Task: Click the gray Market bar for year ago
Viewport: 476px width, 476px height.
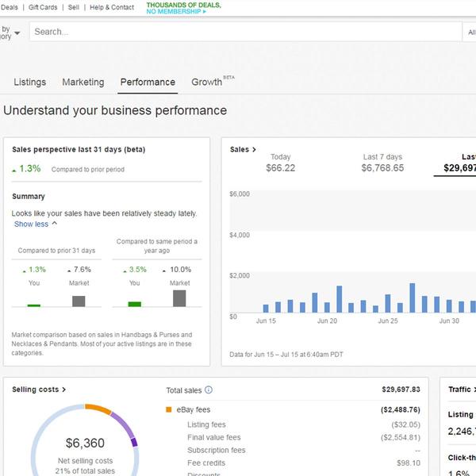Action: tap(179, 298)
